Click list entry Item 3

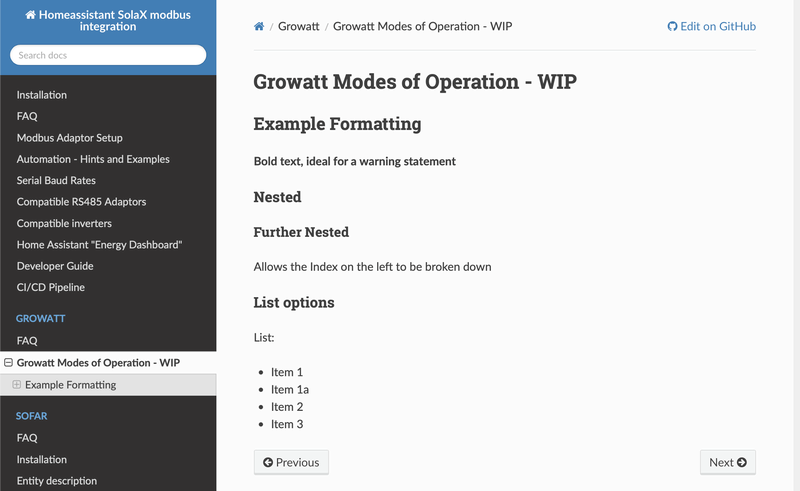pyautogui.click(x=287, y=424)
